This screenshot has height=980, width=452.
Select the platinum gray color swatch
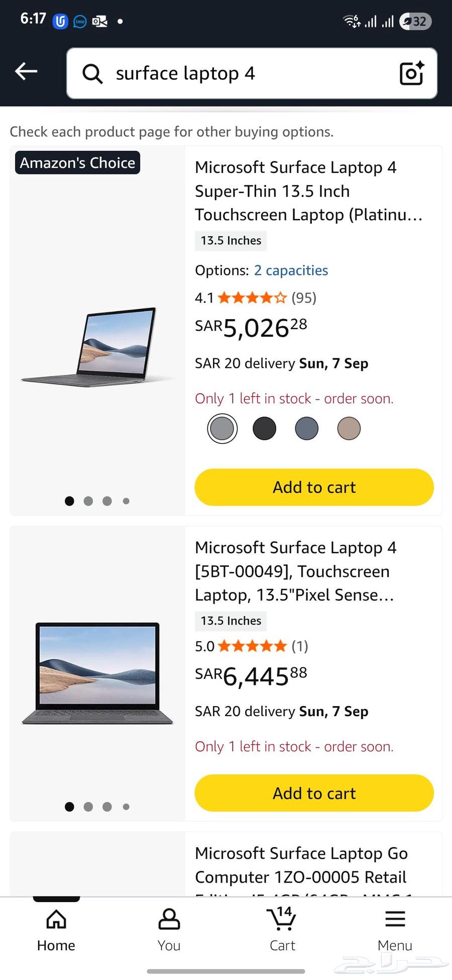click(222, 429)
